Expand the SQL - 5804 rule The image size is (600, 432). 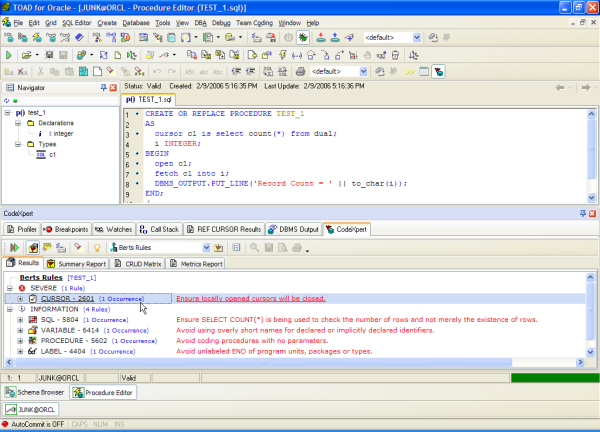[20, 320]
